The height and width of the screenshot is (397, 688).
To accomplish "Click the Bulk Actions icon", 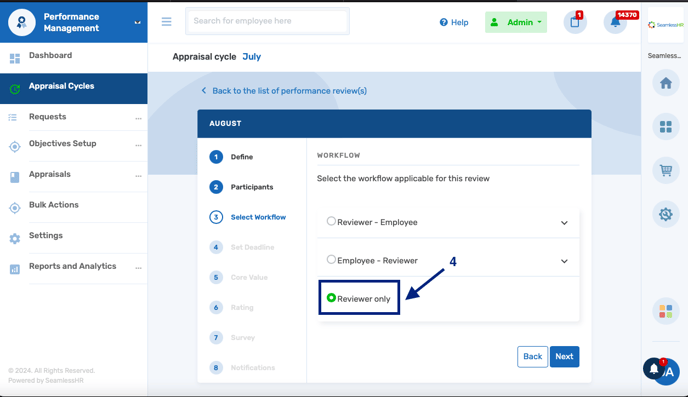I will [x=15, y=208].
